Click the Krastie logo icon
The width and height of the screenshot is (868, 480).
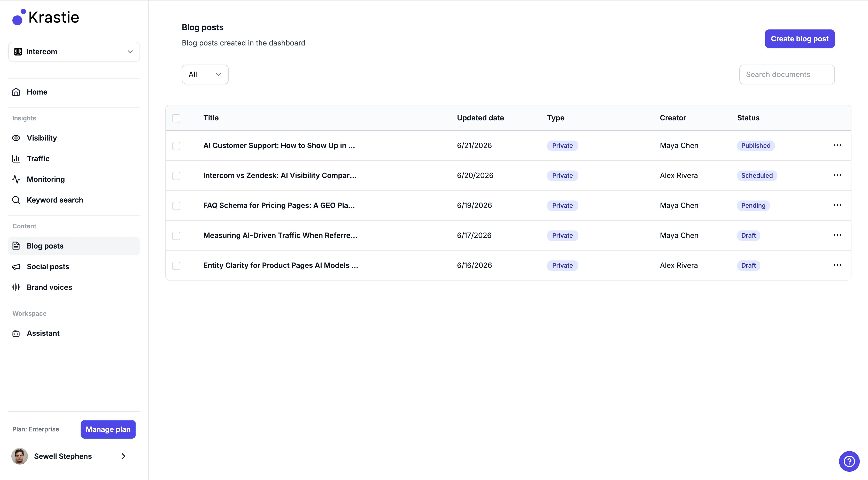point(19,17)
